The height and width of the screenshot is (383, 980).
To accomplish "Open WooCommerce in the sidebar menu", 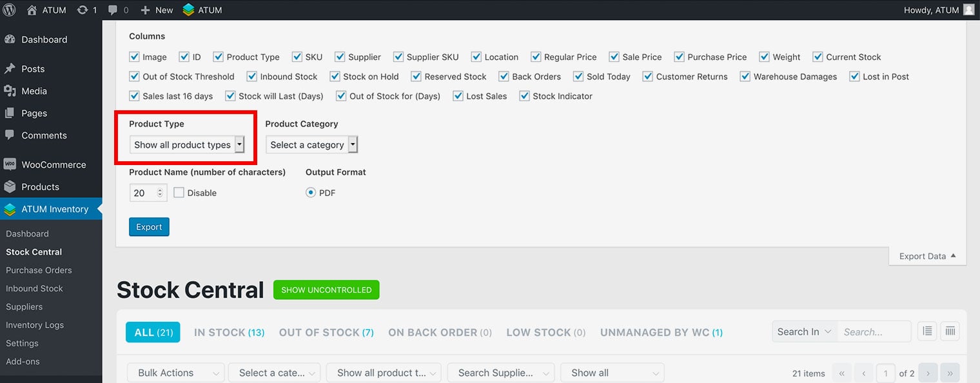I will (x=53, y=164).
